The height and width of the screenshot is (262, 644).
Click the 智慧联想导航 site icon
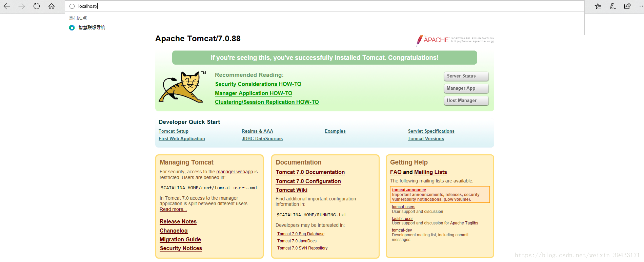72,28
